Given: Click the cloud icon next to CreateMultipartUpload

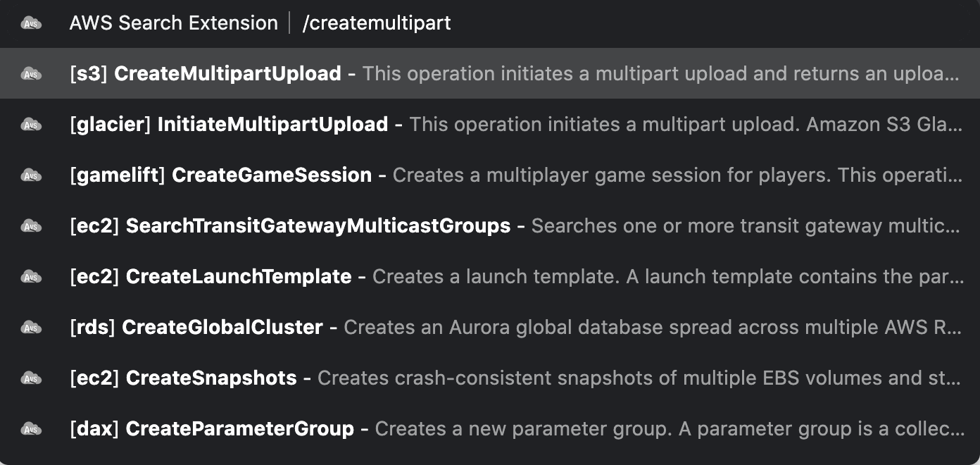Looking at the screenshot, I should point(31,74).
